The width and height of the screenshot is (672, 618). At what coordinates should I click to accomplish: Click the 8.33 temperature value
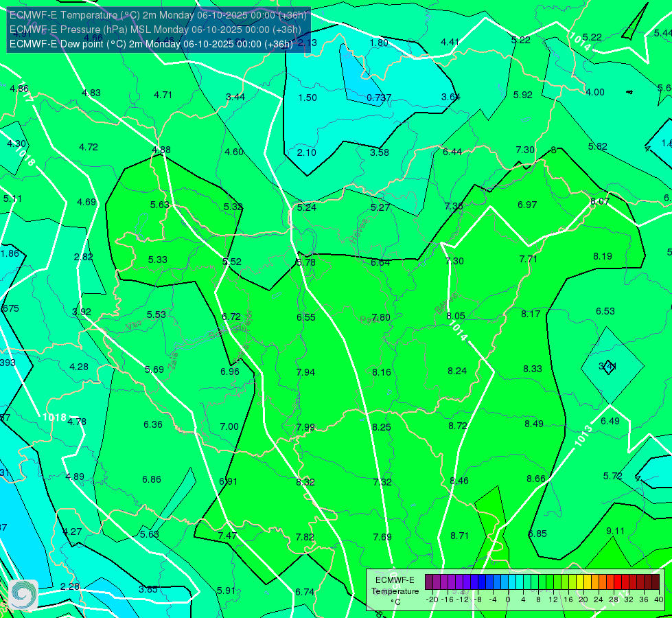532,369
